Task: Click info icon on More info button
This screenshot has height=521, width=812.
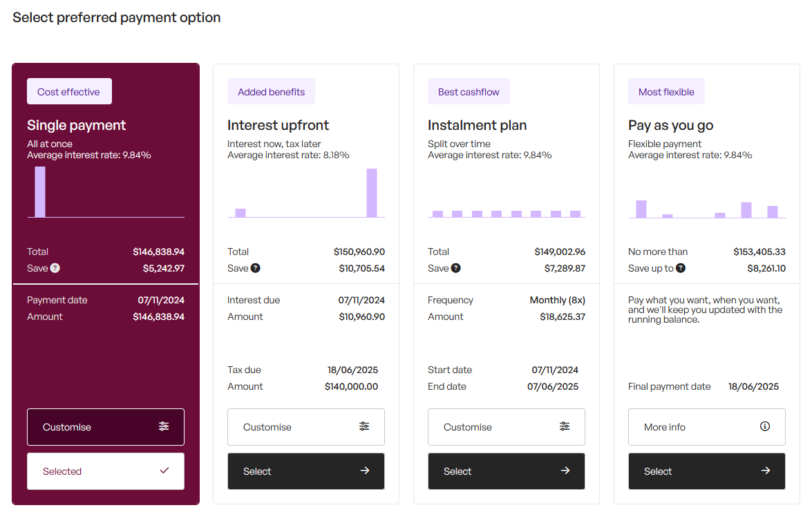Action: tap(765, 426)
